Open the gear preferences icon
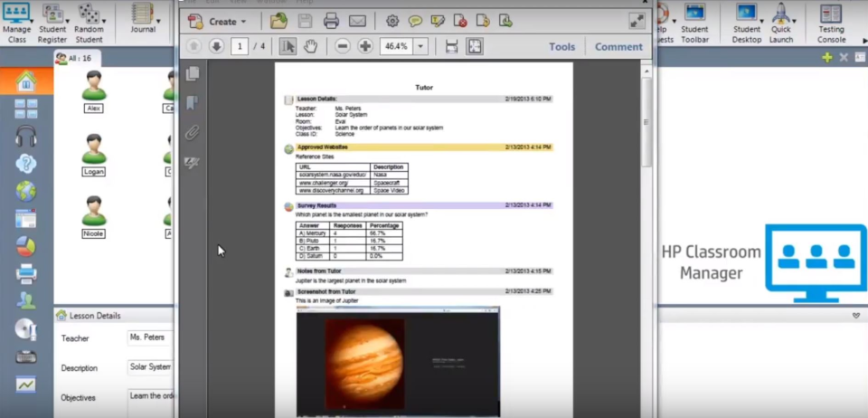The width and height of the screenshot is (868, 418). 392,22
